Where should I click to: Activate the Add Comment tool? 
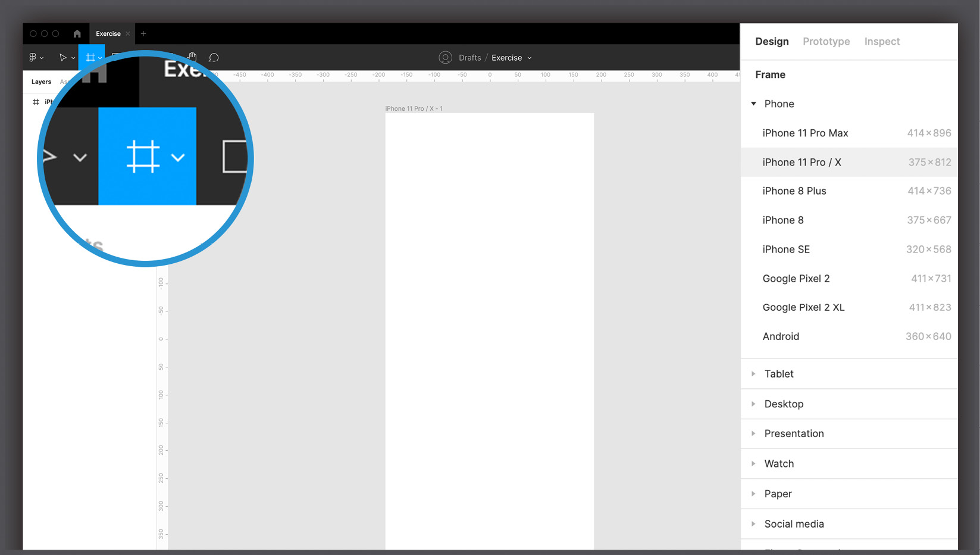[x=214, y=57]
